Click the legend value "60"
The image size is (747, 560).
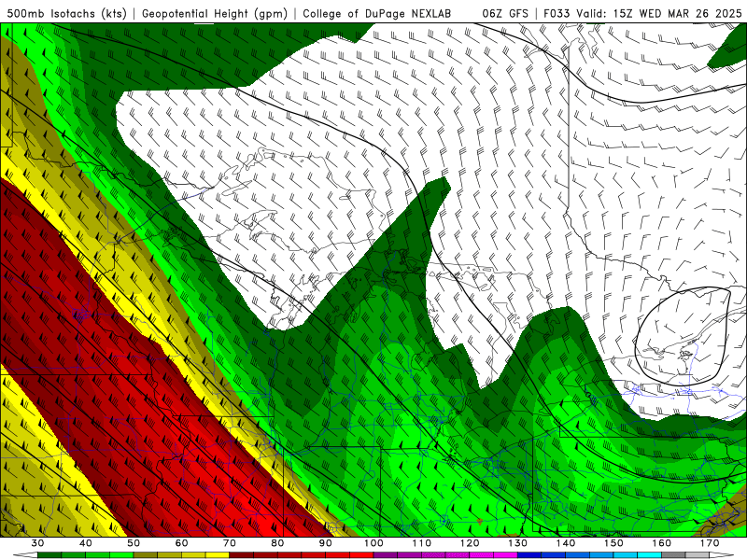pos(181,543)
